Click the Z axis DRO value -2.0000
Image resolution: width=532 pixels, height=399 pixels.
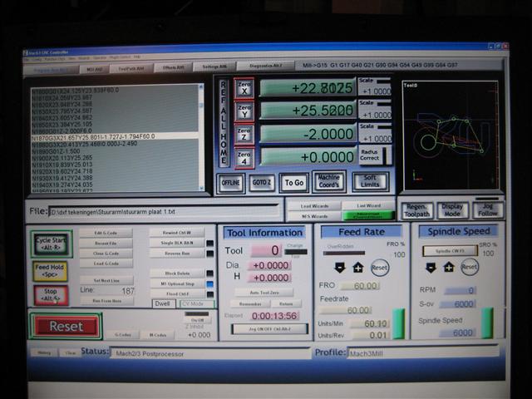308,134
